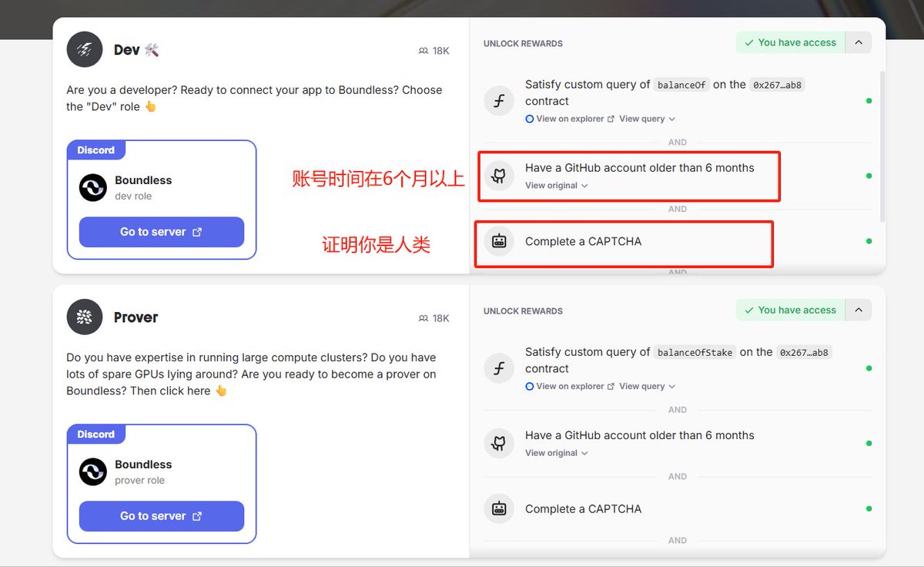Click the GitHub cat icon in Prover requirements
Viewport: 924px width, 567px height.
(499, 443)
